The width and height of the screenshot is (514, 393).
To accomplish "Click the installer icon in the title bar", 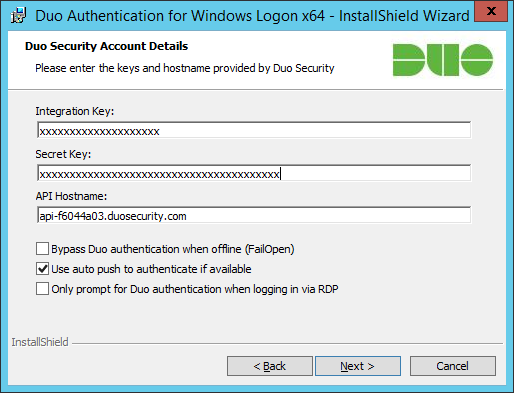I will tap(18, 16).
